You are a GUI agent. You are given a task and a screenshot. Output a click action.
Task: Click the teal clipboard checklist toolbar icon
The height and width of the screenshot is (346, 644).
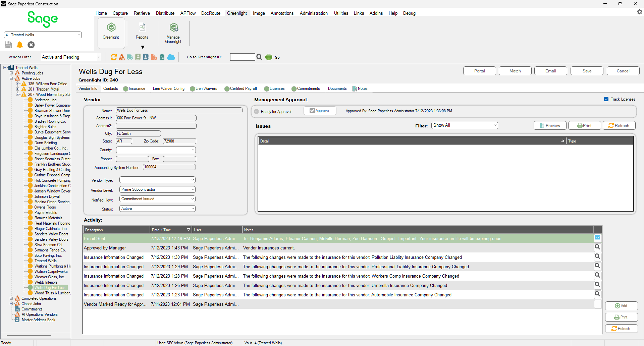coord(162,57)
